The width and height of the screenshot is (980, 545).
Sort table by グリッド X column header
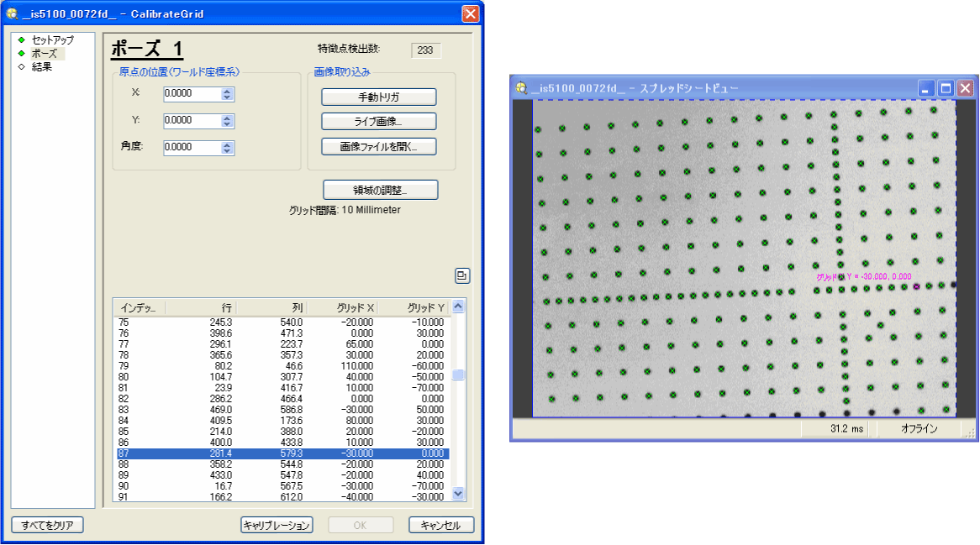click(x=343, y=307)
